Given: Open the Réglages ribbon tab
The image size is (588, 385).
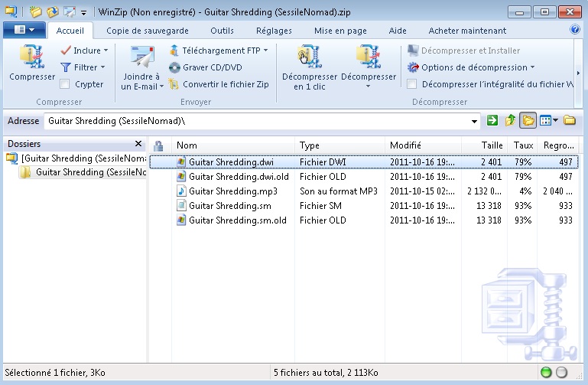Looking at the screenshot, I should click(274, 31).
